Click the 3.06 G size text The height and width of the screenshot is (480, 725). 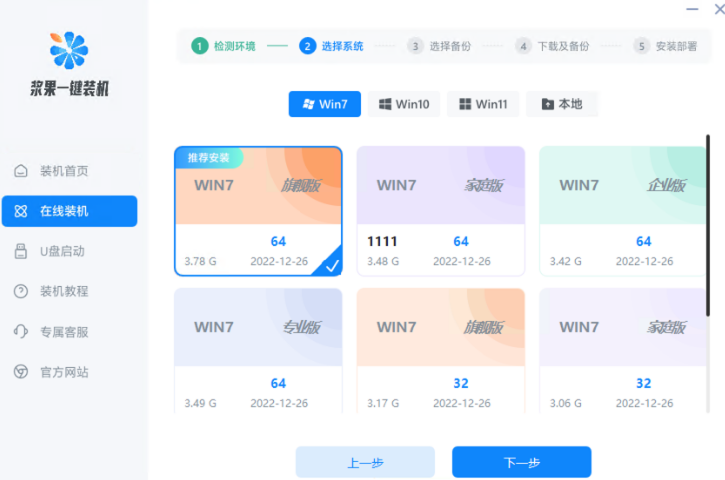pos(565,403)
